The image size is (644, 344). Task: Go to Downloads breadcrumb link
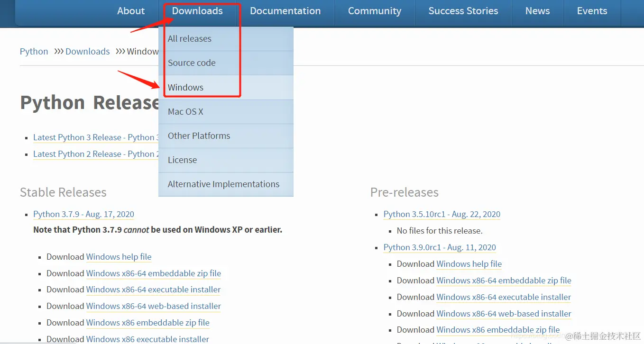87,51
